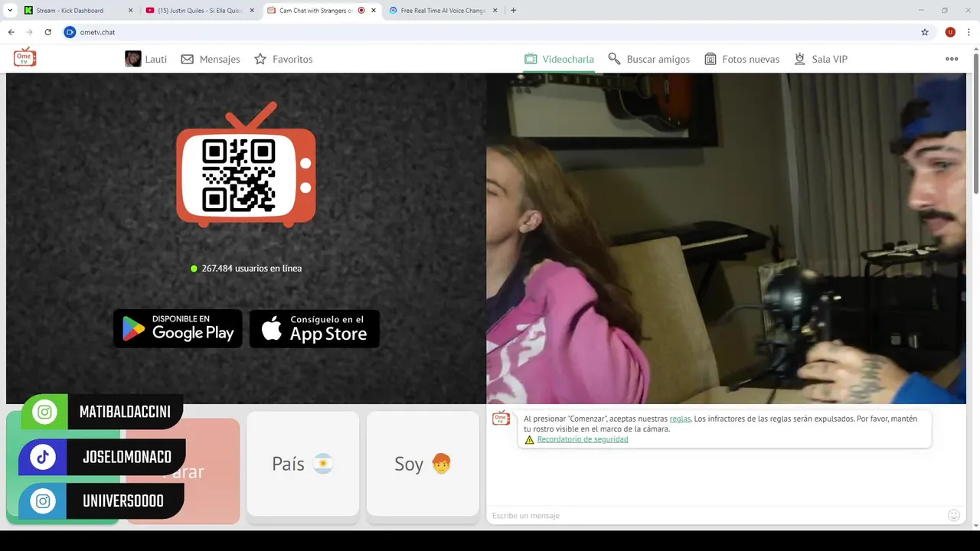Click the MATIBALDACCINI Instagram overlay
The width and height of the screenshot is (980, 551).
click(103, 412)
